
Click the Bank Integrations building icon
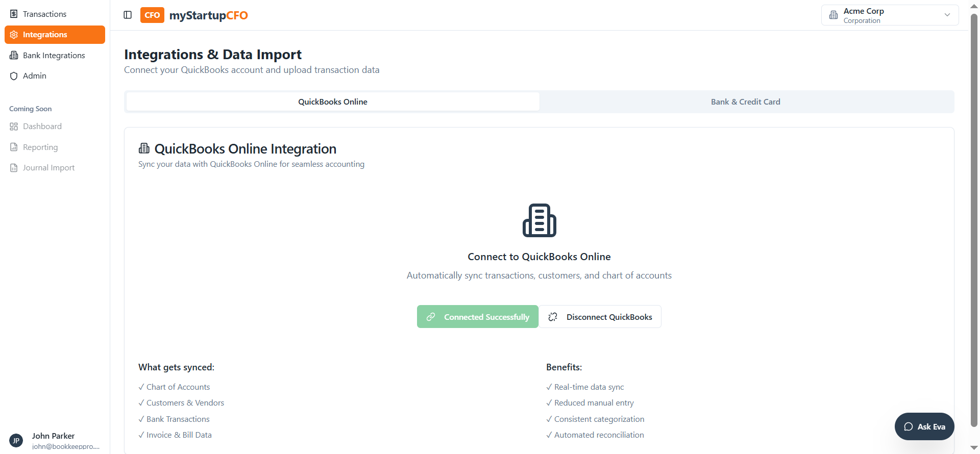tap(14, 55)
